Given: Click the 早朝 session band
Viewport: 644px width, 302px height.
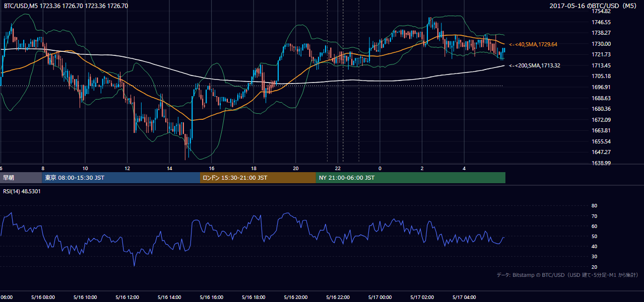Looking at the screenshot, I should coord(21,178).
